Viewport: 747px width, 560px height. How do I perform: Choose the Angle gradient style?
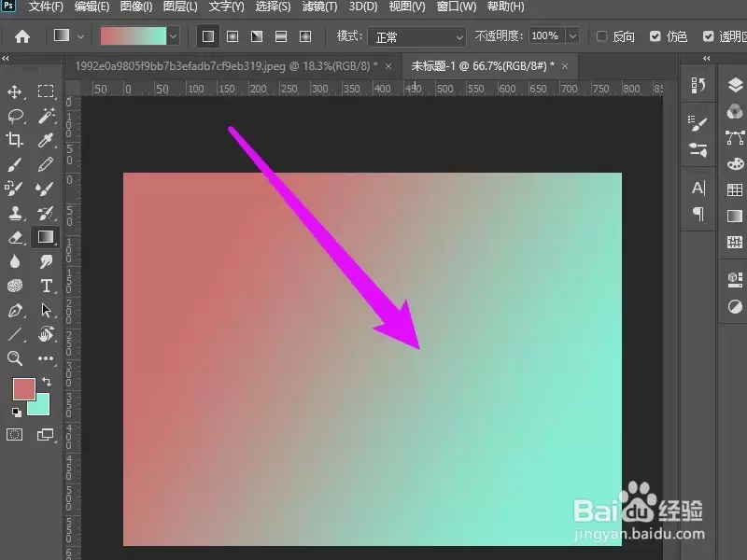257,36
